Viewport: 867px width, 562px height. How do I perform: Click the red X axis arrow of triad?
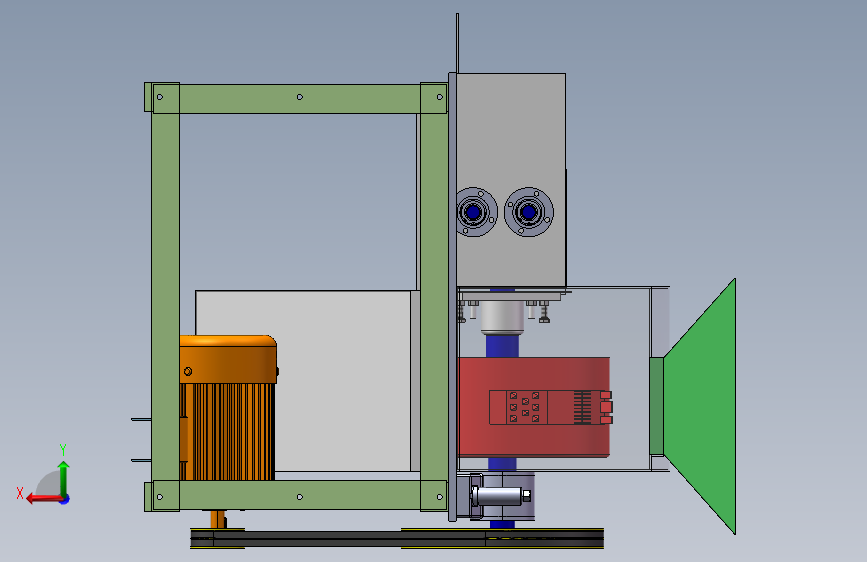(43, 499)
